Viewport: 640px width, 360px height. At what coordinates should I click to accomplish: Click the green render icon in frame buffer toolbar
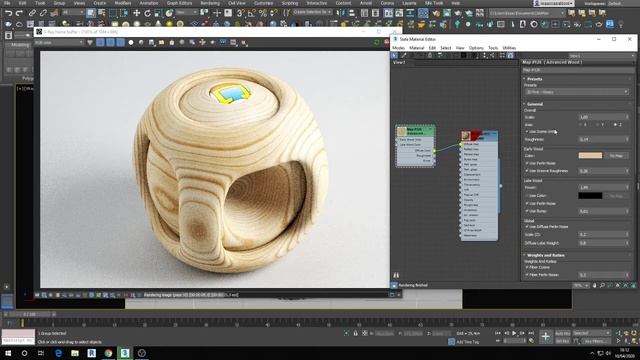click(x=377, y=42)
